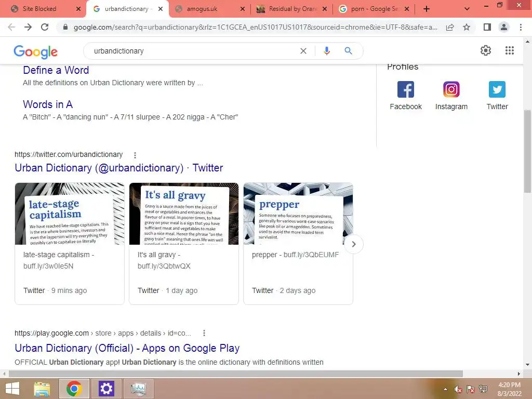Image resolution: width=532 pixels, height=399 pixels.
Task: Click the horizontal page scrollbar thumb
Action: click(236, 374)
